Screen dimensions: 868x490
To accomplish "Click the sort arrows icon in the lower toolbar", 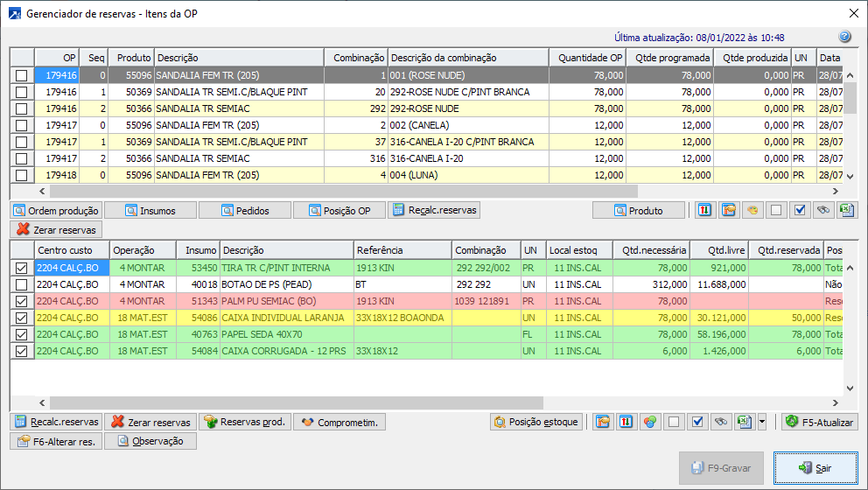I will 626,422.
